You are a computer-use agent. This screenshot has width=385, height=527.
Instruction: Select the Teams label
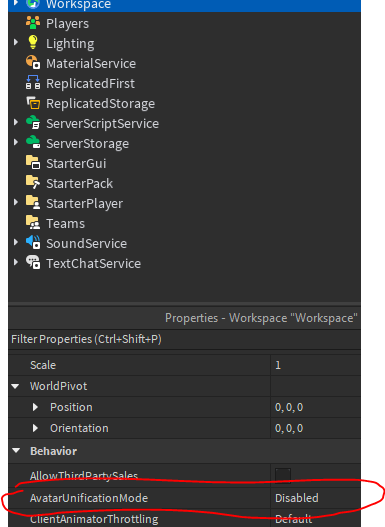point(66,224)
